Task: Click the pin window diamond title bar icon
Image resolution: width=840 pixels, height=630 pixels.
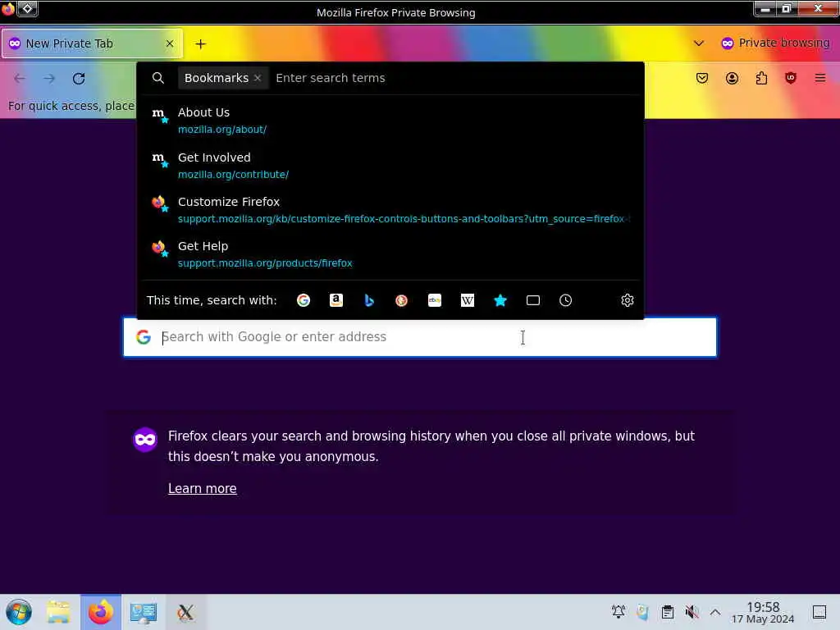Action: [27, 8]
